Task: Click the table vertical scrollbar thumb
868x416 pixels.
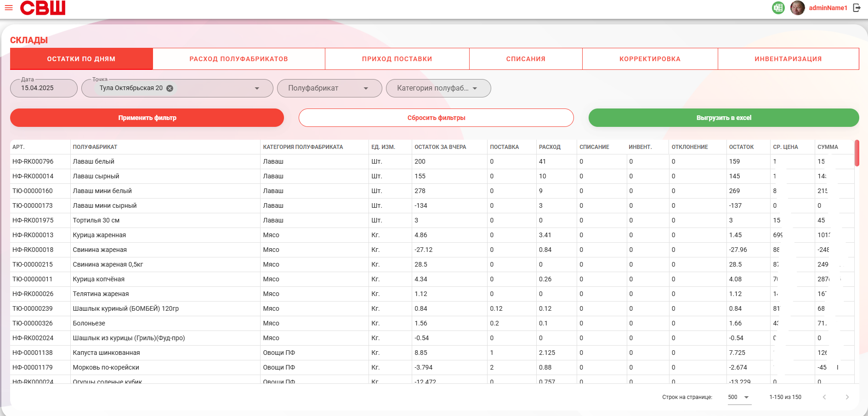Action: [857, 153]
